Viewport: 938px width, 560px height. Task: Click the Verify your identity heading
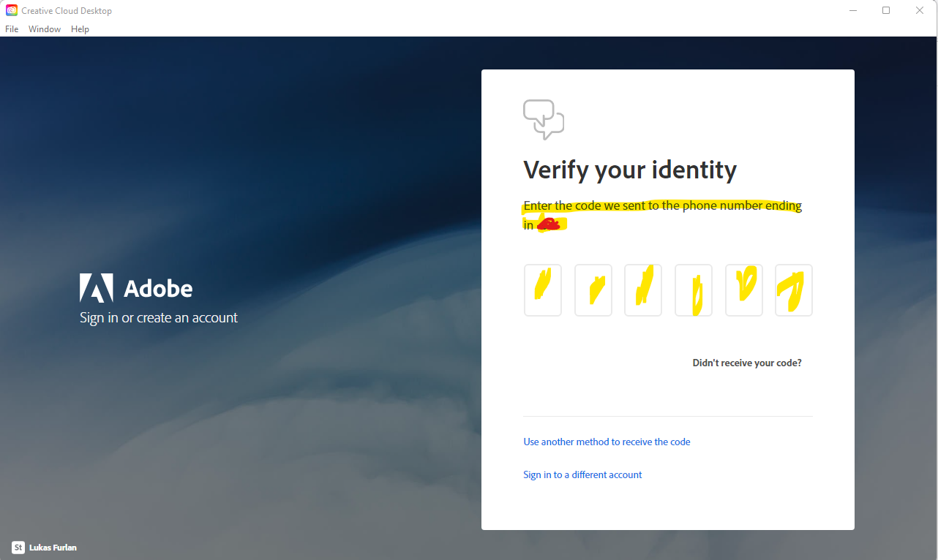click(x=630, y=170)
